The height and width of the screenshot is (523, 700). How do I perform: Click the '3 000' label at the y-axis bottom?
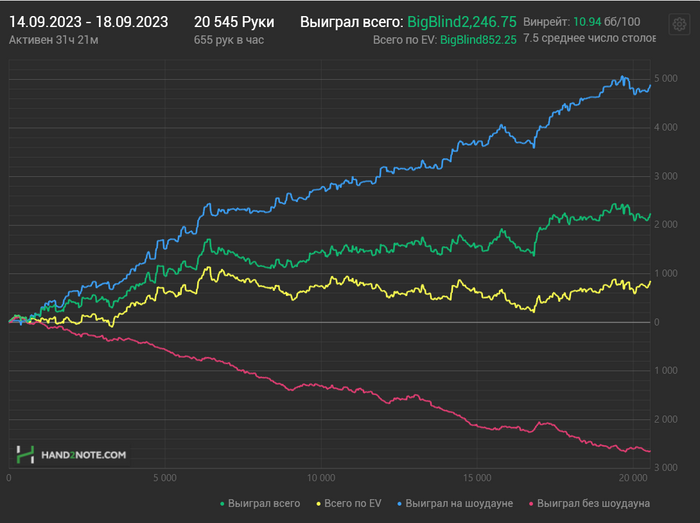pyautogui.click(x=666, y=468)
